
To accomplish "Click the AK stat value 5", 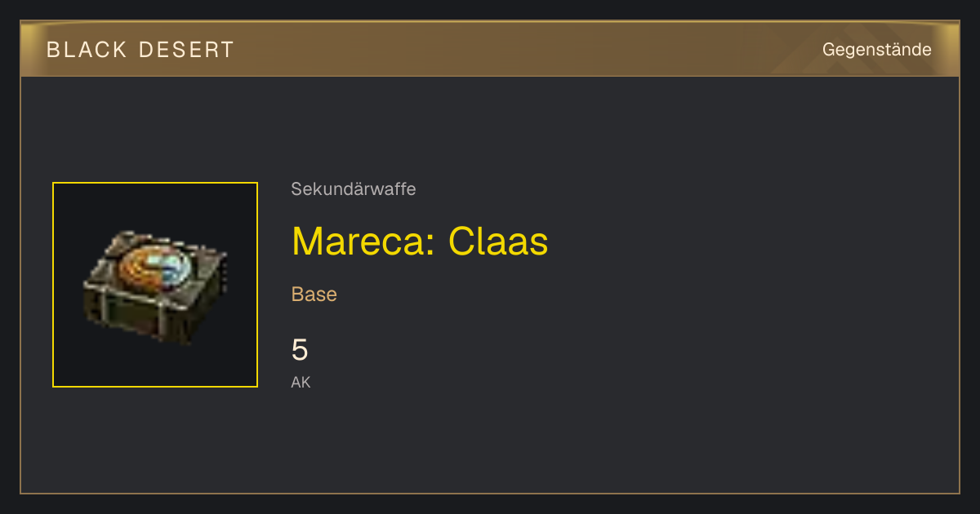I will coord(300,350).
